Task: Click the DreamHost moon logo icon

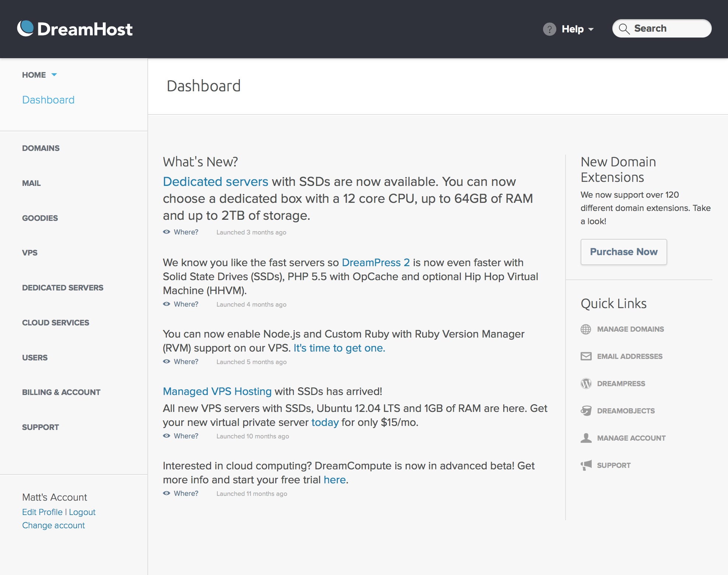Action: point(25,28)
